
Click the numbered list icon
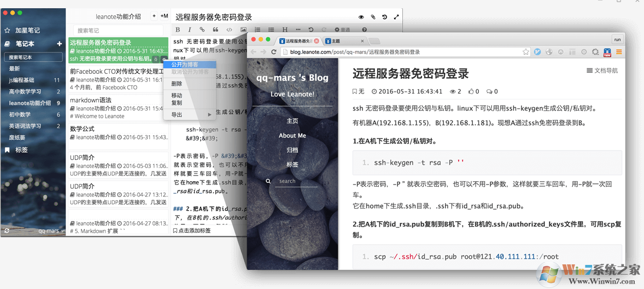[257, 30]
